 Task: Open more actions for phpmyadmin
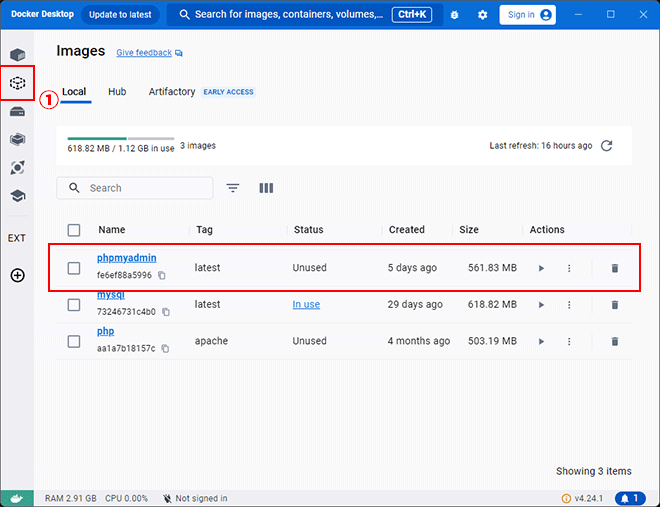[x=569, y=268]
